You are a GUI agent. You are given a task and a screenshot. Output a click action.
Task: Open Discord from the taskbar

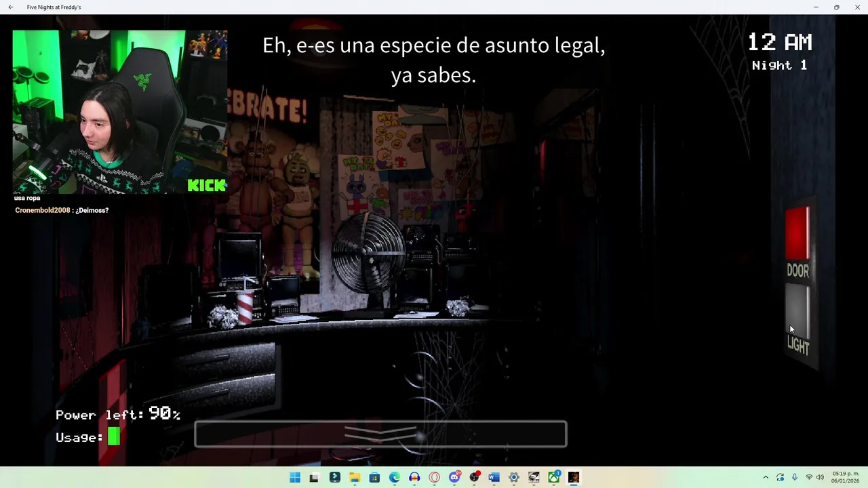[x=454, y=477]
